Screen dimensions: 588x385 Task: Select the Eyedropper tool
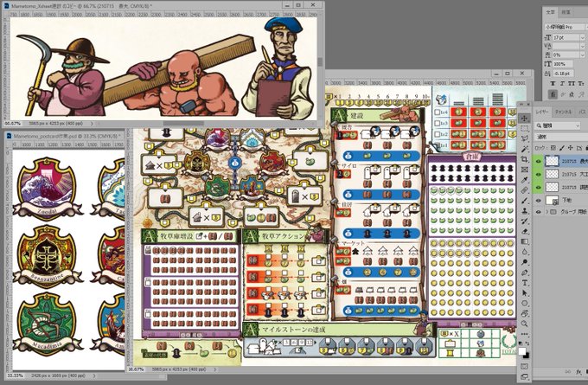pyautogui.click(x=524, y=180)
